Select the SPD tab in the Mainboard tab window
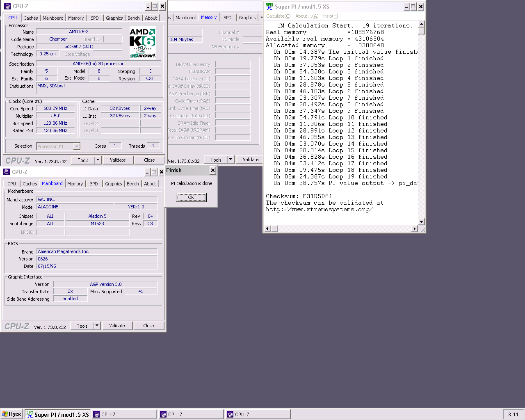The height and width of the screenshot is (420, 525). coord(94,184)
